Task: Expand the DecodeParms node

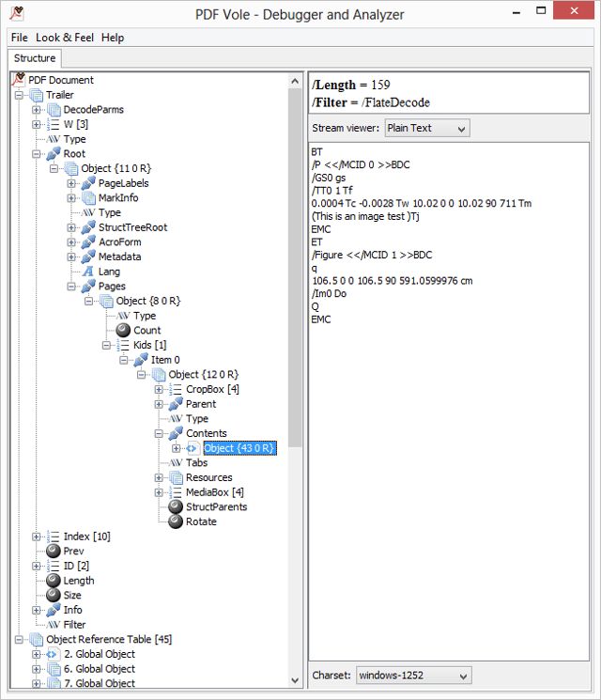Action: pyautogui.click(x=36, y=110)
